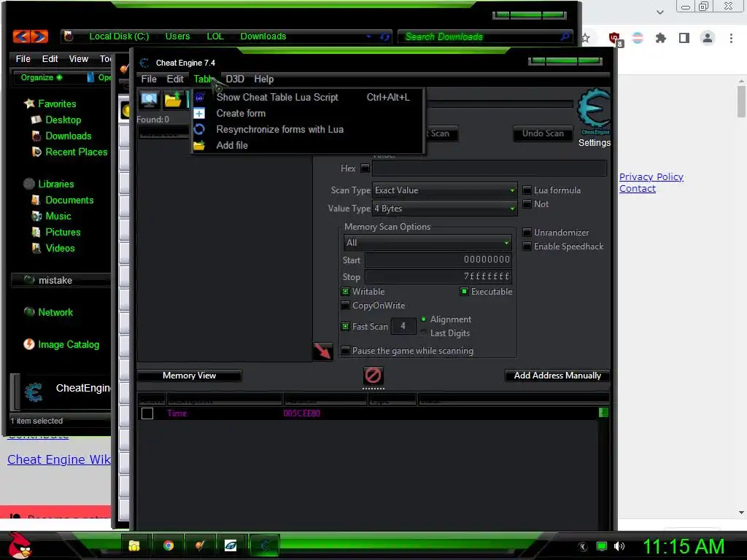The width and height of the screenshot is (747, 560).
Task: Open the memory region All dropdown
Action: coord(427,243)
